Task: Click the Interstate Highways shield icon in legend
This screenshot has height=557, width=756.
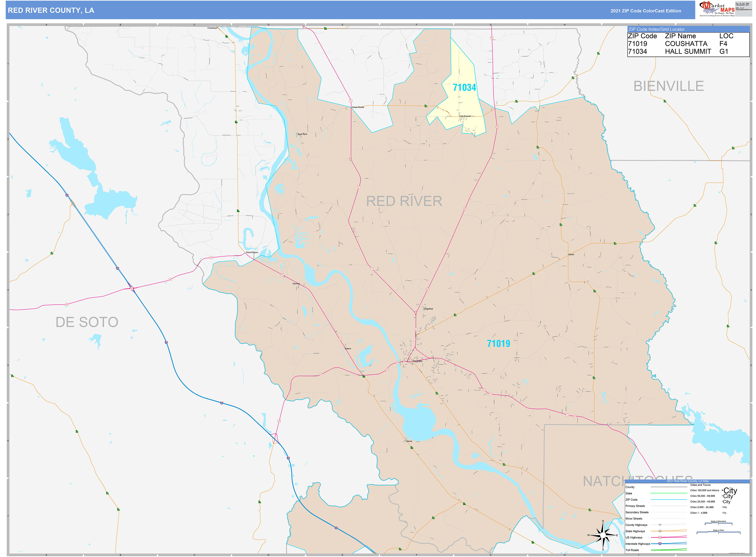Action: click(660, 544)
